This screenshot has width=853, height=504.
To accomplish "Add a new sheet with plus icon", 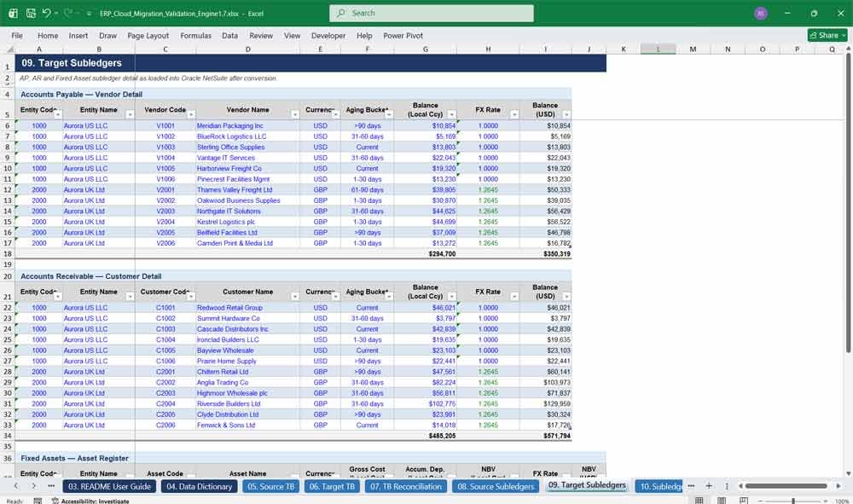I will click(x=709, y=486).
